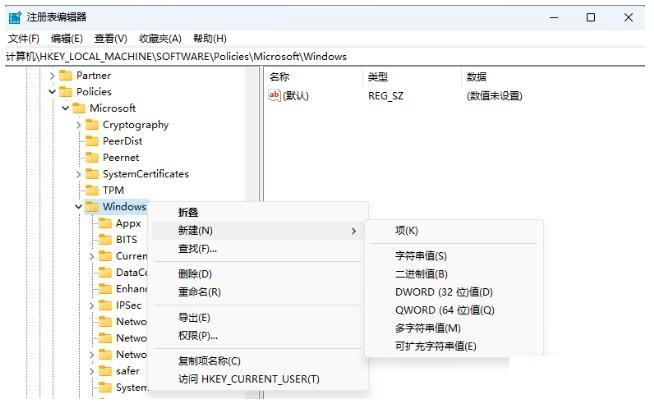Expand the SystemCertificates tree node
This screenshot has height=410, width=654.
[x=79, y=174]
